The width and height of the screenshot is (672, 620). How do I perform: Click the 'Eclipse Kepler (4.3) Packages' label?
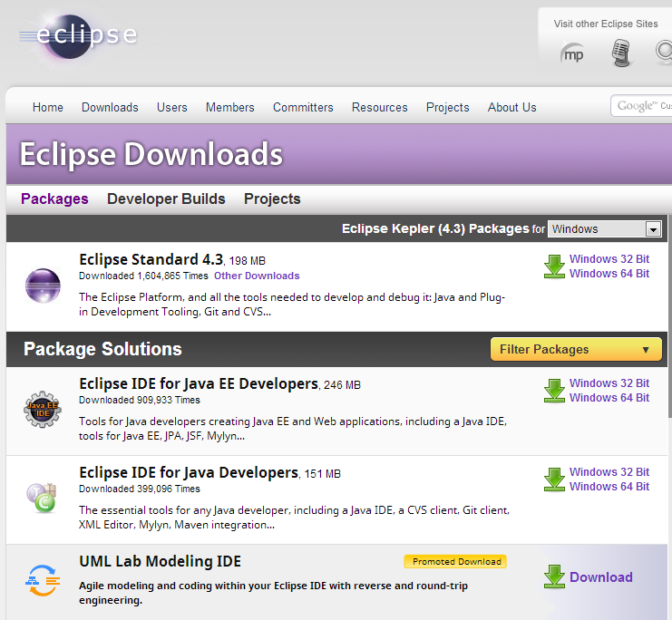[x=435, y=228]
